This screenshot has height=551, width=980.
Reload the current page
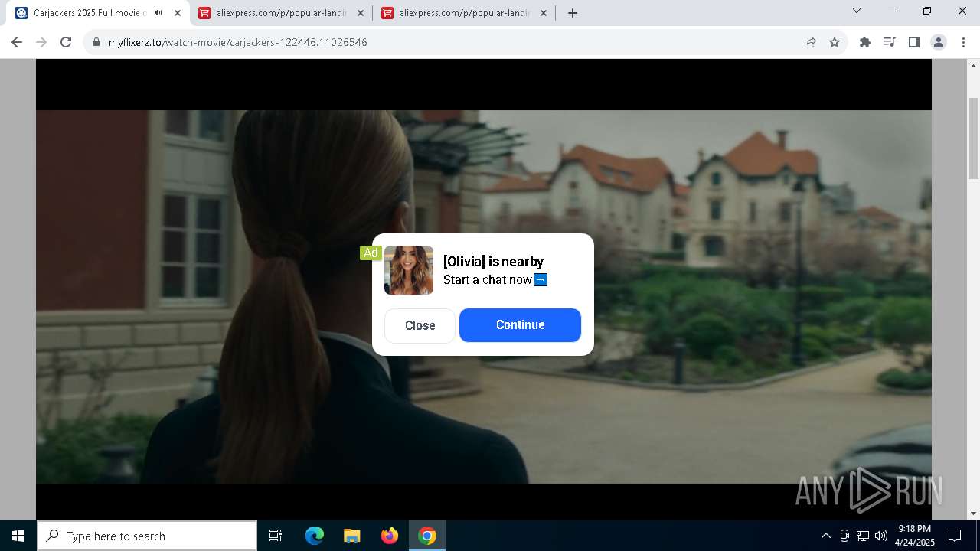[x=66, y=42]
